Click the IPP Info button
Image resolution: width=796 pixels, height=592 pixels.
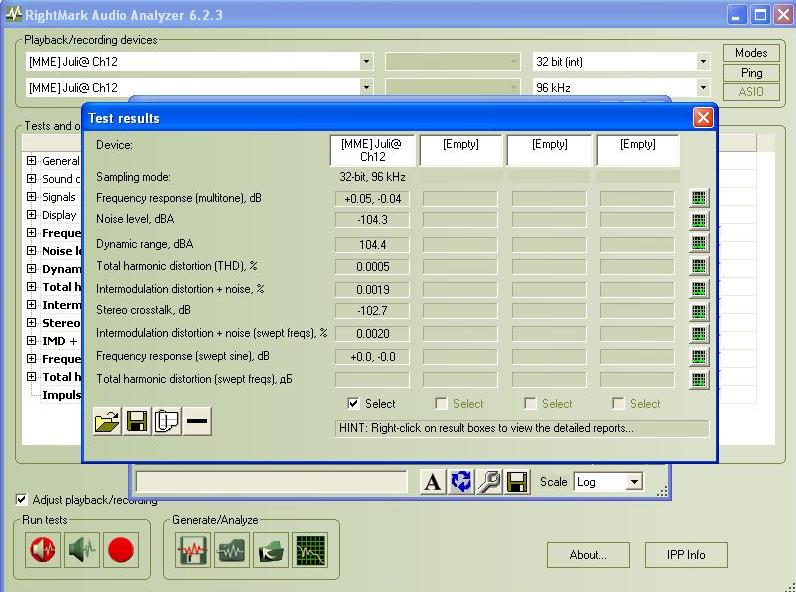pos(686,555)
